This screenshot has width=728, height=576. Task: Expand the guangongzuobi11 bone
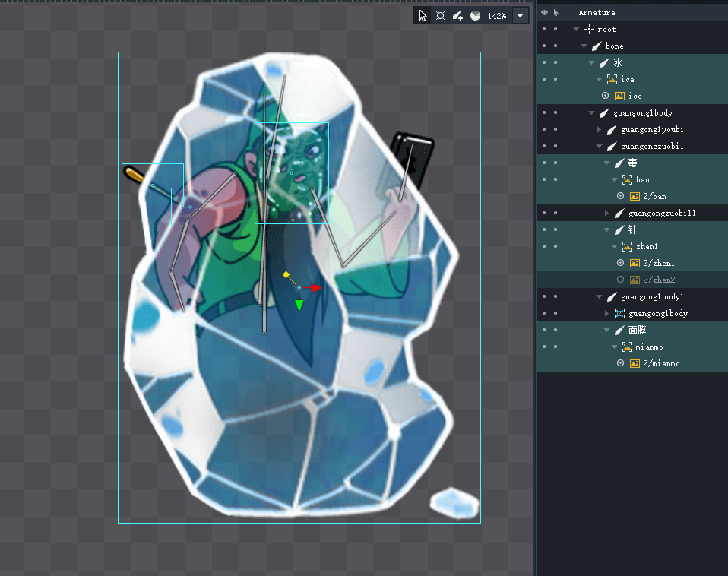pyautogui.click(x=607, y=214)
